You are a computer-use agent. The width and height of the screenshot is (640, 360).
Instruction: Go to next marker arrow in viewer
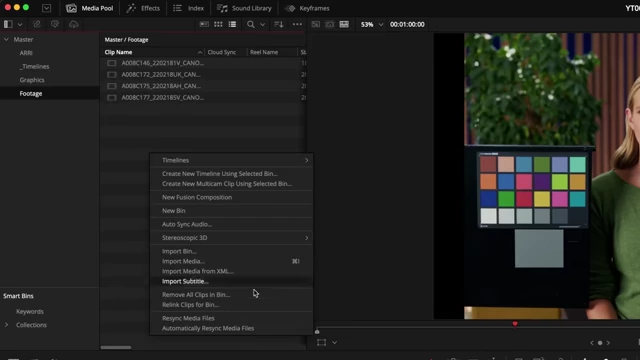click(608, 343)
